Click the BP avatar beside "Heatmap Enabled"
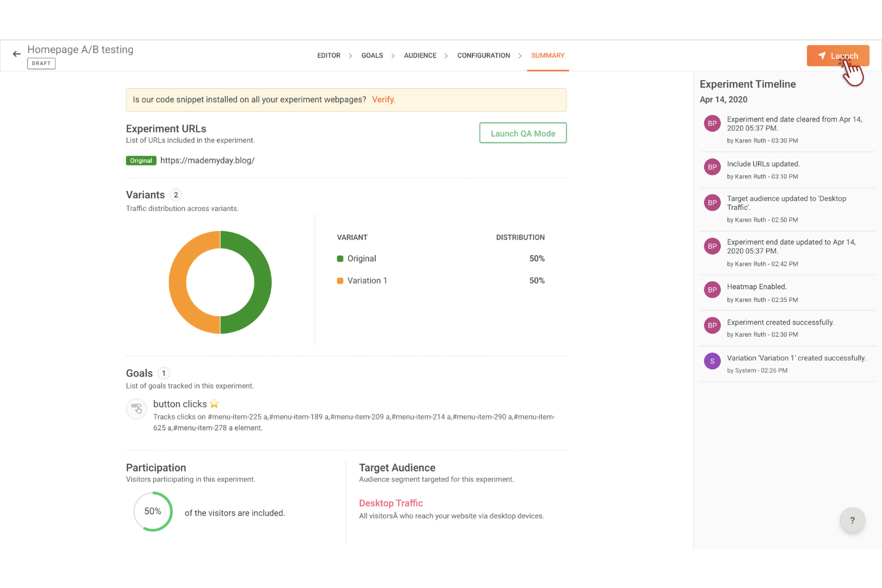This screenshot has height=588, width=882. tap(712, 290)
